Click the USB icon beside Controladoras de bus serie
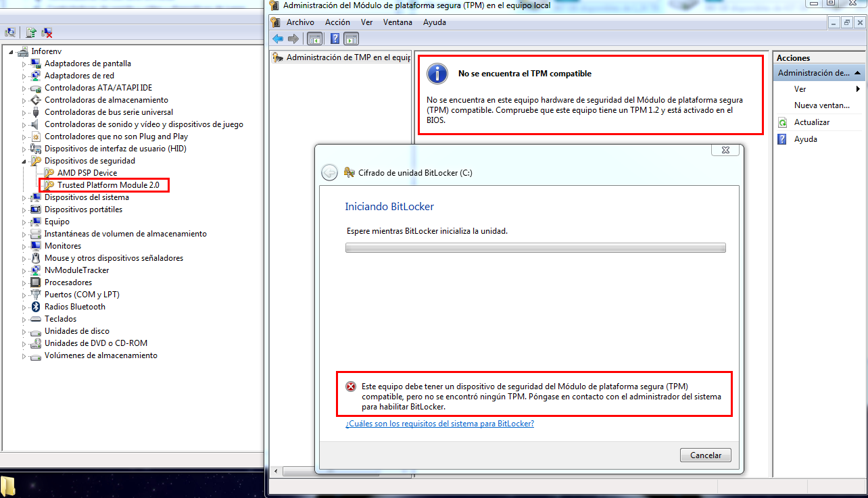 (x=37, y=112)
